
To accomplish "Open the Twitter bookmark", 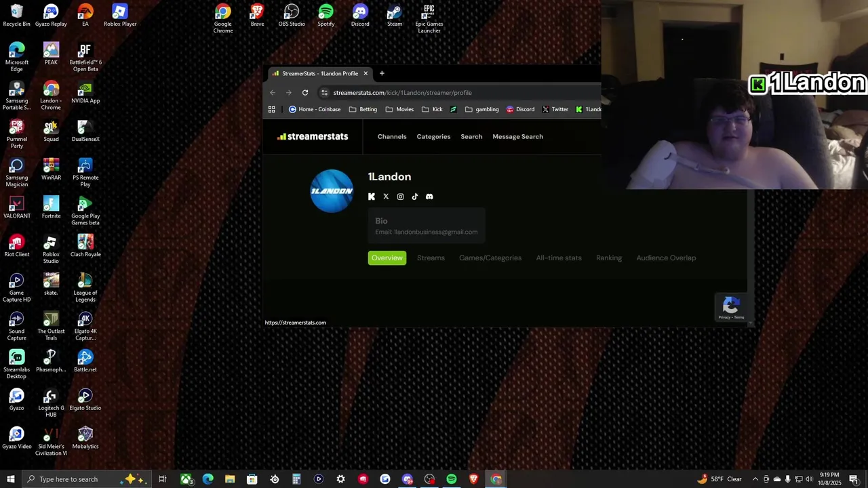I will point(555,109).
